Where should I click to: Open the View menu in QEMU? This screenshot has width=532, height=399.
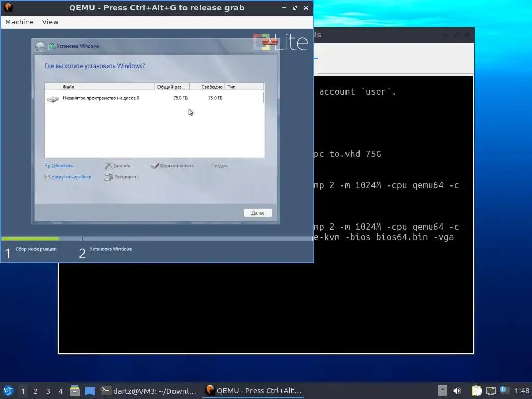pos(50,22)
